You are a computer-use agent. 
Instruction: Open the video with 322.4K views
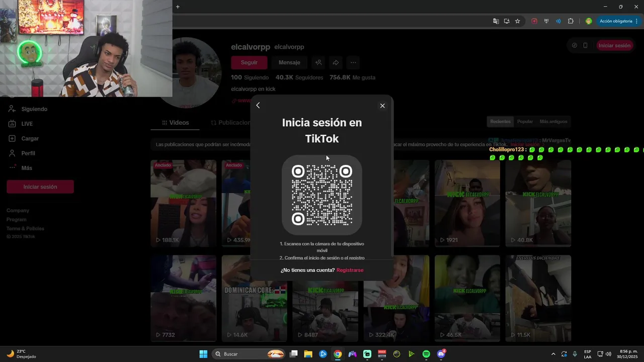[x=396, y=312]
